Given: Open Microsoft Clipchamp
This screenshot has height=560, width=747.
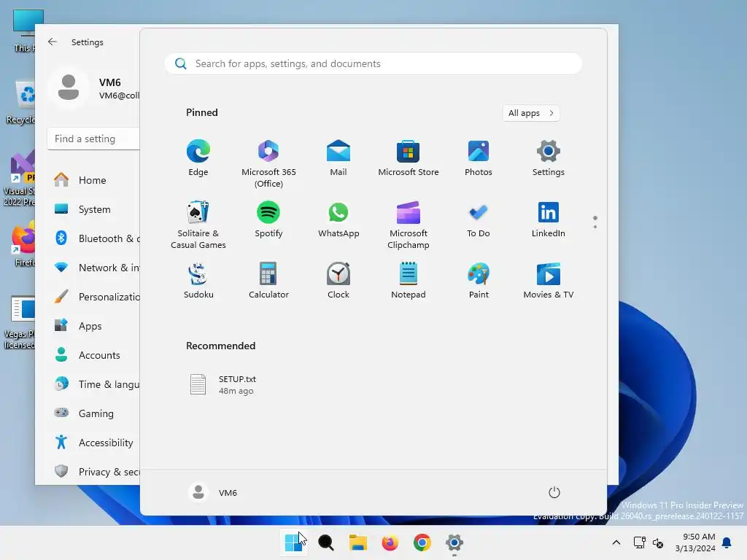Looking at the screenshot, I should pyautogui.click(x=409, y=225).
